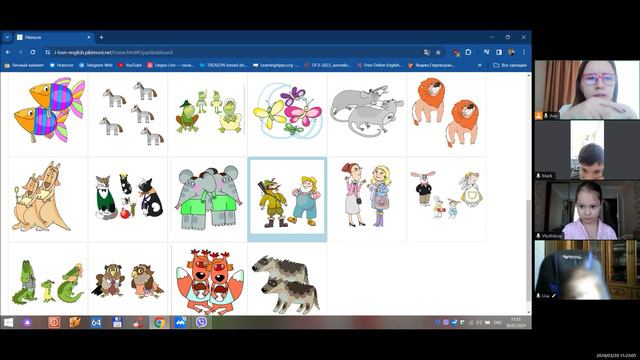
Task: Open the Windows Start menu
Action: (8, 322)
